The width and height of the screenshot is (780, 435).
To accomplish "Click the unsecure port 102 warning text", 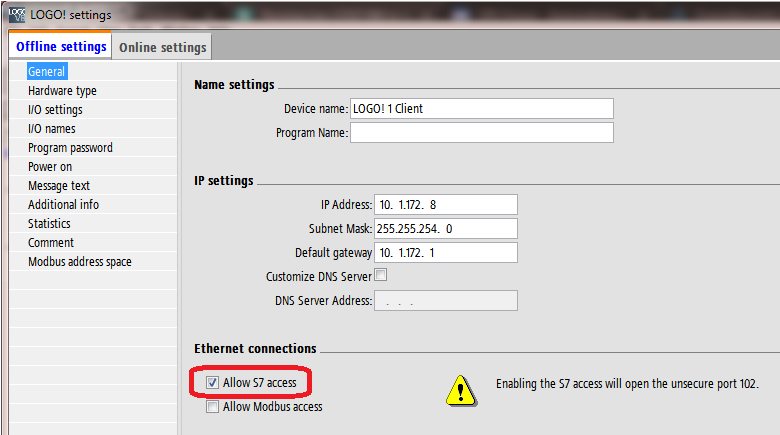I will 627,384.
